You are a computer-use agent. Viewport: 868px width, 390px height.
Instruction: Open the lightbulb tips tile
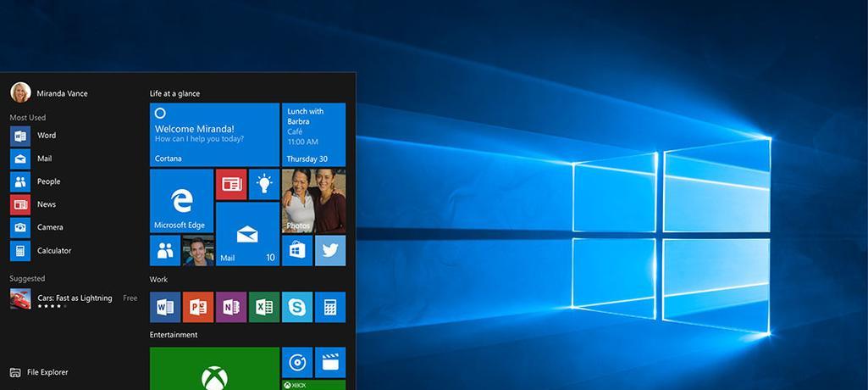(x=264, y=185)
